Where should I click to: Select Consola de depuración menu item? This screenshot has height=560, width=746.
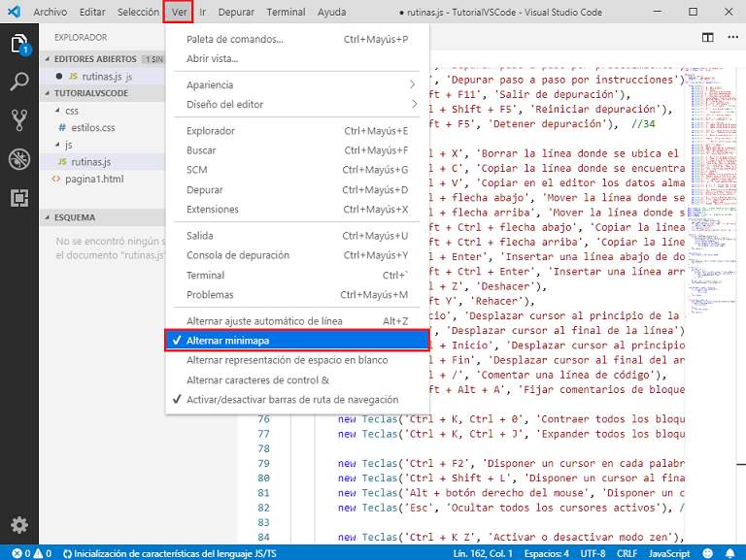[297, 255]
